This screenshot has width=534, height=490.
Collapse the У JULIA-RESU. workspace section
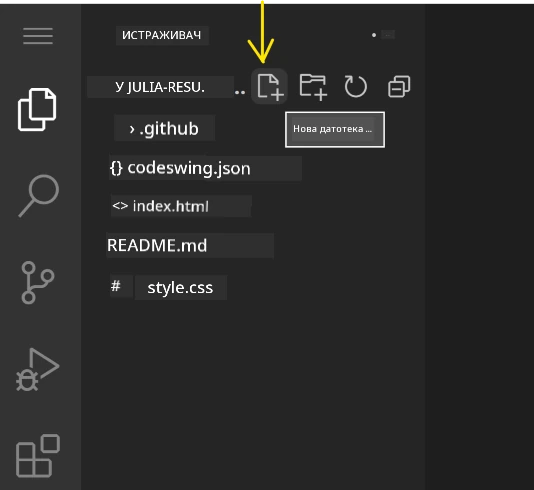pos(160,87)
